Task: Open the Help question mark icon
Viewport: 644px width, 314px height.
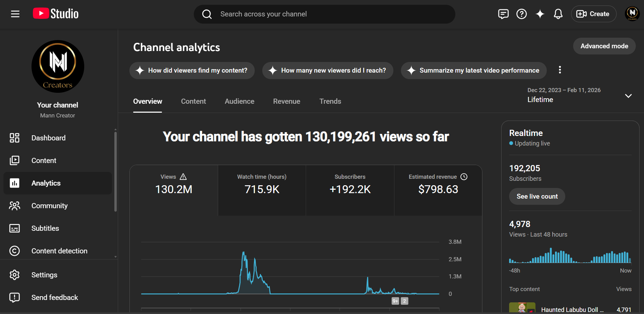Action: [521, 14]
